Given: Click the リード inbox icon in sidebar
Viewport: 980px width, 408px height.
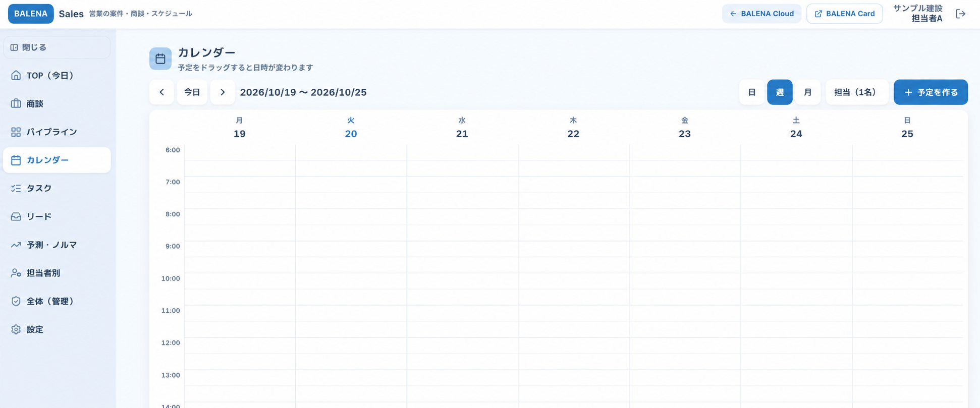Looking at the screenshot, I should pos(16,217).
